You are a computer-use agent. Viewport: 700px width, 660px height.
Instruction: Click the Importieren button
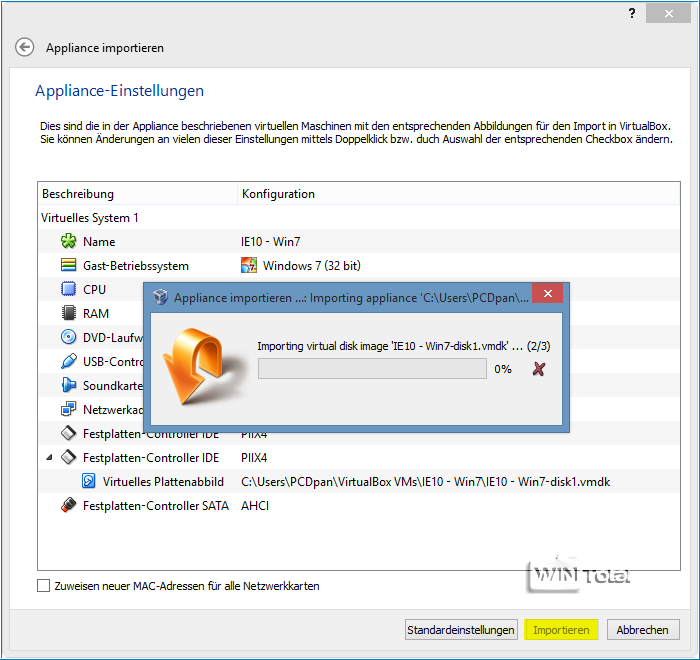click(x=561, y=630)
